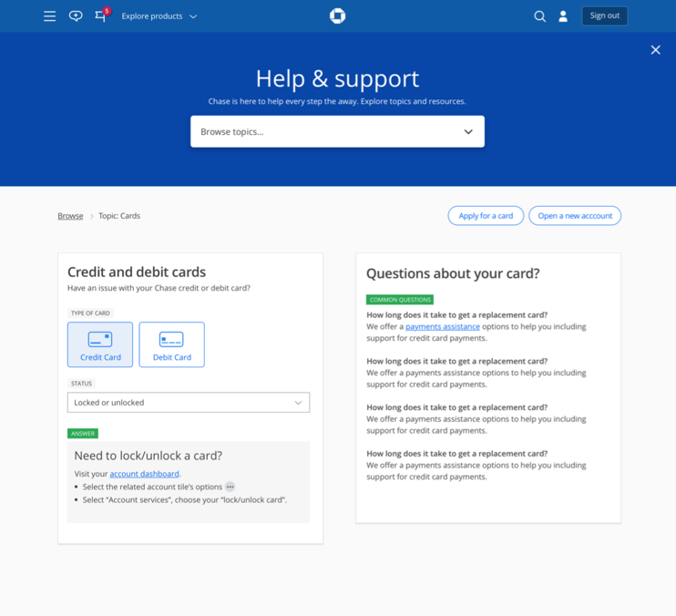Close the Help & support panel

pyautogui.click(x=655, y=50)
